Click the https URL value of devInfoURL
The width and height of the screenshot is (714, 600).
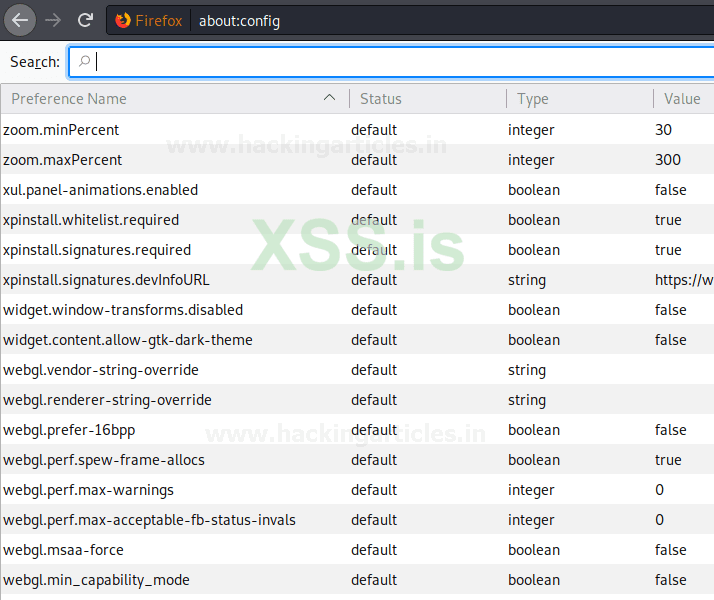pyautogui.click(x=684, y=280)
